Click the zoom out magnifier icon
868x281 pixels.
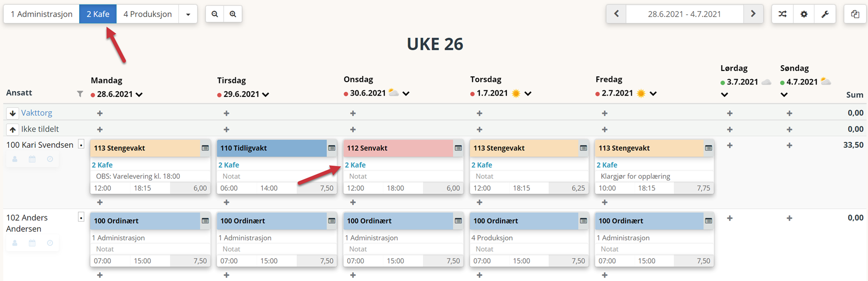[215, 14]
